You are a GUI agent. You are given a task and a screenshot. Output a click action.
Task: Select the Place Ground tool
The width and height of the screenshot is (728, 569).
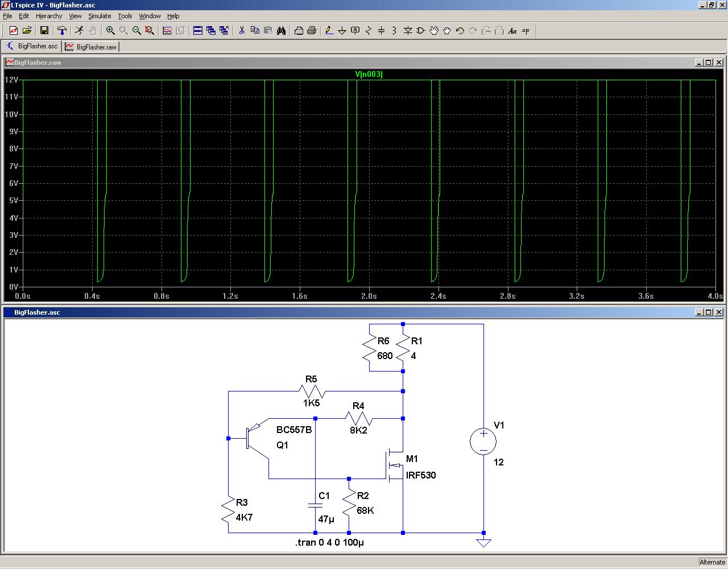click(342, 31)
